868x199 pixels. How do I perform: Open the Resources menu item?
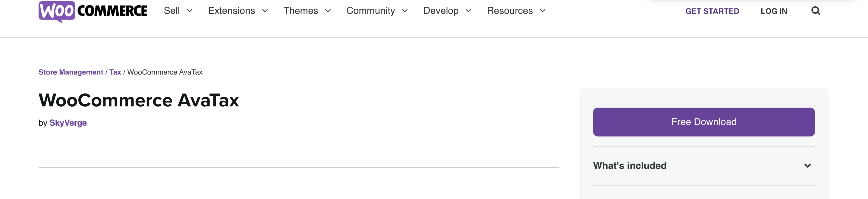(x=510, y=11)
